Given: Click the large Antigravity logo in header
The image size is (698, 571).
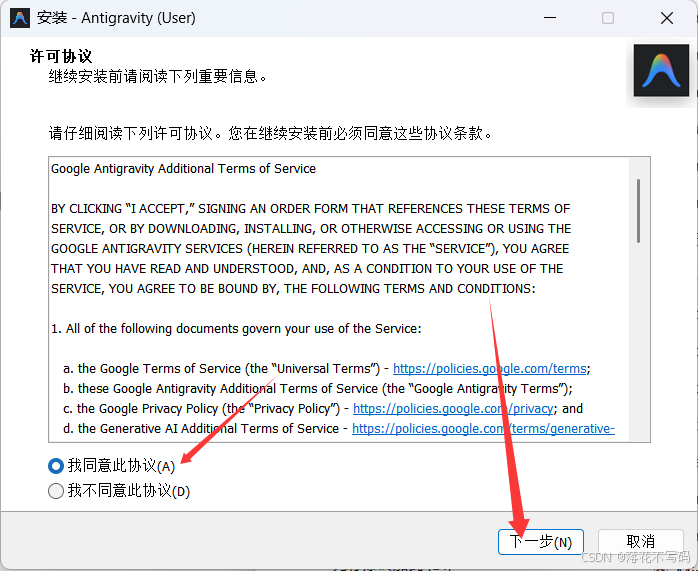Looking at the screenshot, I should point(661,70).
